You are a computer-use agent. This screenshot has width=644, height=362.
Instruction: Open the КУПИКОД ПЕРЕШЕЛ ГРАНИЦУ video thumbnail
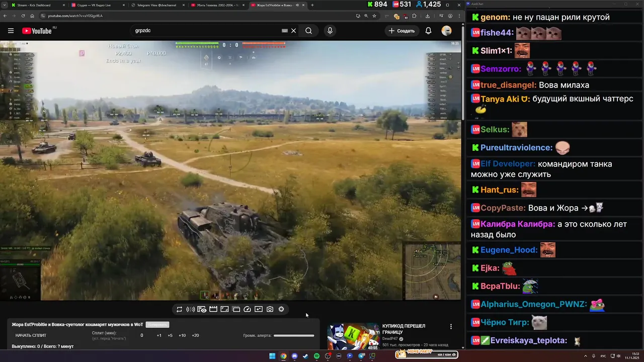point(353,337)
